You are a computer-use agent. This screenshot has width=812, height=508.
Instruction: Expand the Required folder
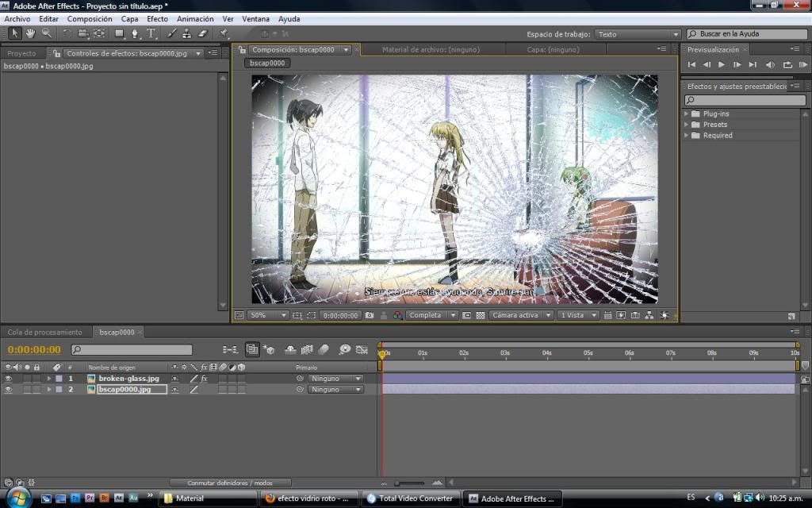click(x=686, y=135)
